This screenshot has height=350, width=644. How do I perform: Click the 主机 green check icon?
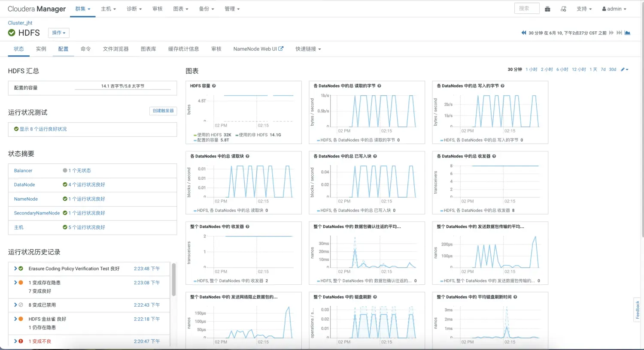click(65, 227)
